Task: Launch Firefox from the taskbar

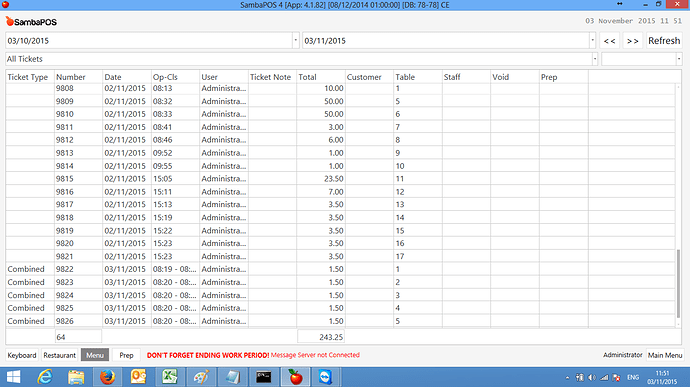Action: [x=107, y=377]
